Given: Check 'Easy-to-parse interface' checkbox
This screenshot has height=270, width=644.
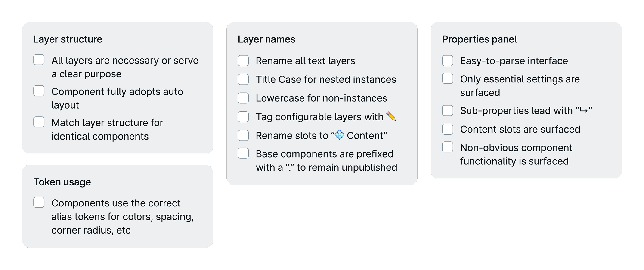Looking at the screenshot, I should [448, 61].
